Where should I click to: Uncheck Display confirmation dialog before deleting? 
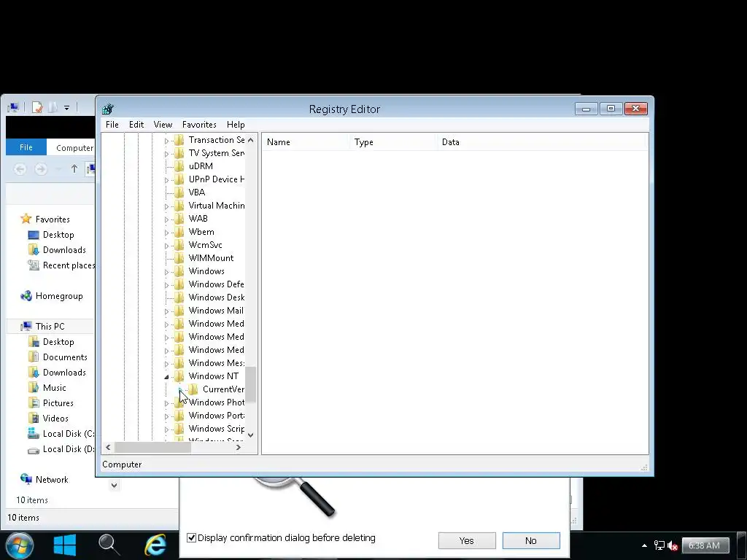(x=192, y=537)
